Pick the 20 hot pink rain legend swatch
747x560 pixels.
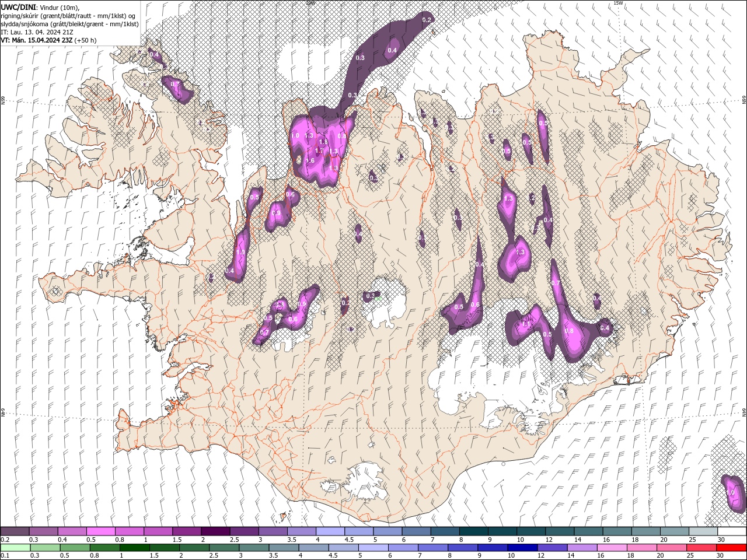671,548
